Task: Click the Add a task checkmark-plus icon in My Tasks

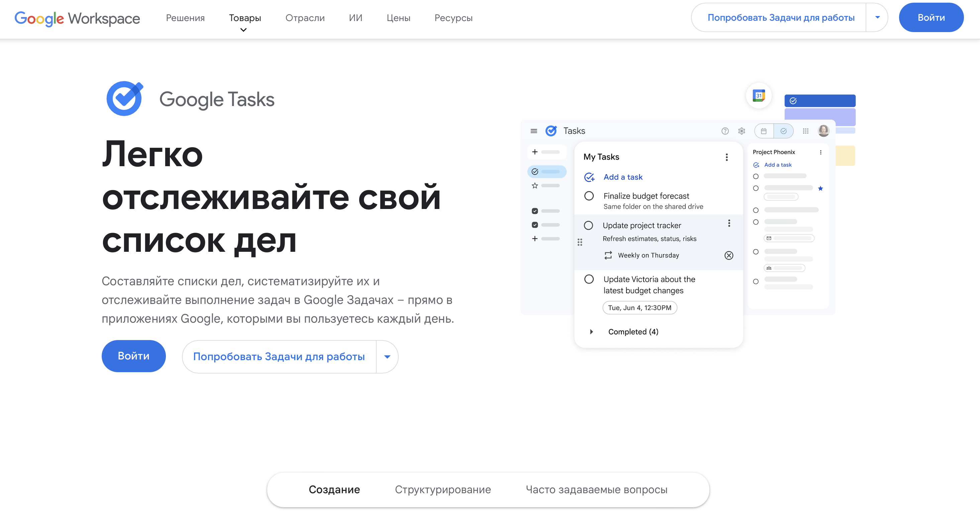Action: [x=589, y=177]
